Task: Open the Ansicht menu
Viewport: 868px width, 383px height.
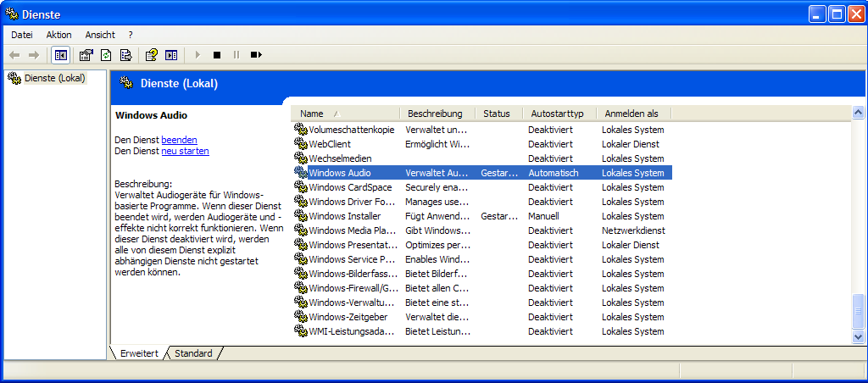Action: 100,35
